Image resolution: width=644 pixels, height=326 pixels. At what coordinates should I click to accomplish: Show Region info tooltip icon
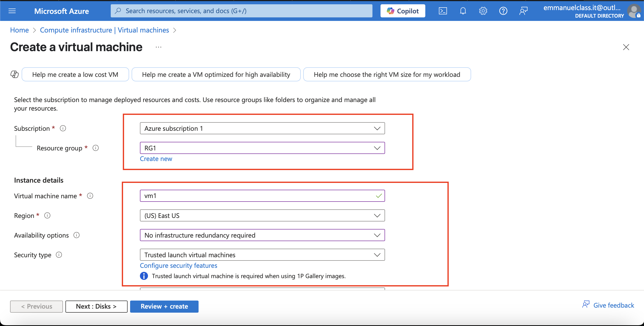point(47,215)
